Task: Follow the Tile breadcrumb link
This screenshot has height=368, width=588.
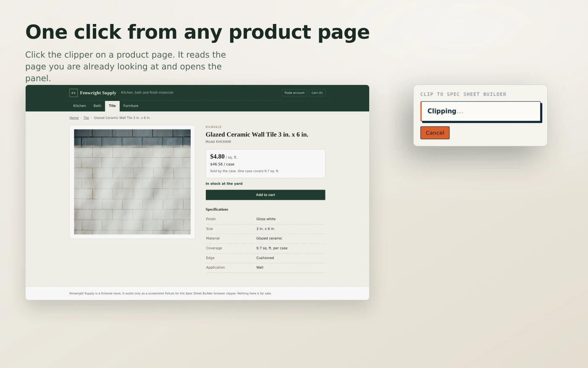Action: tap(86, 118)
